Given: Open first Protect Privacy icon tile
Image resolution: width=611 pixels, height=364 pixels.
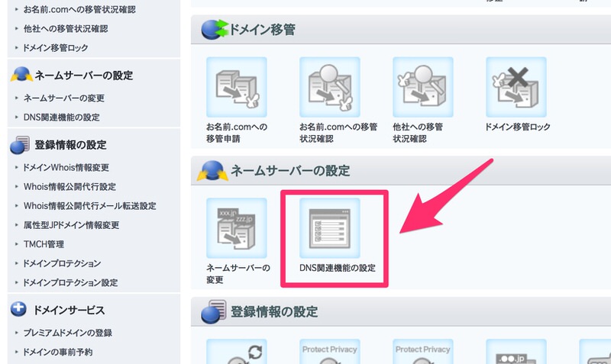Looking at the screenshot, I should pos(330,352).
